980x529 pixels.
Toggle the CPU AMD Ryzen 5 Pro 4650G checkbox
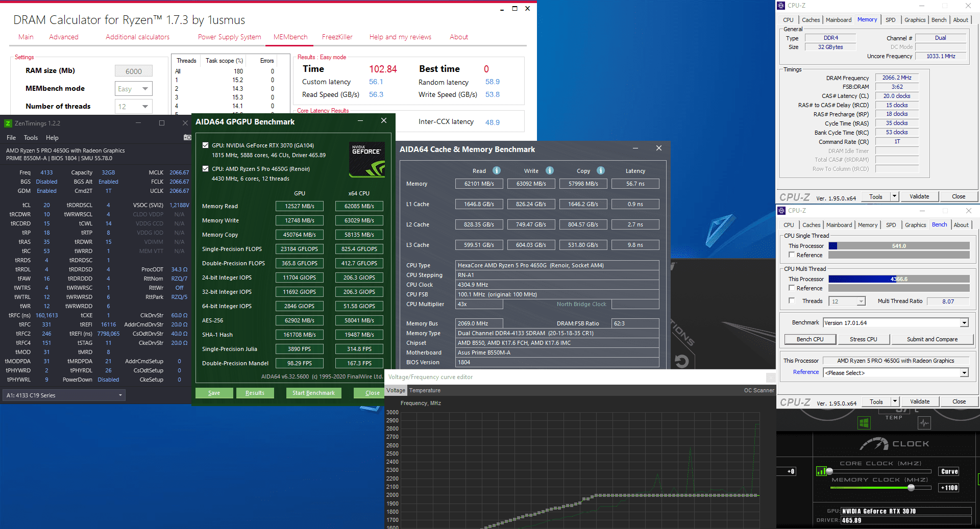tap(205, 169)
